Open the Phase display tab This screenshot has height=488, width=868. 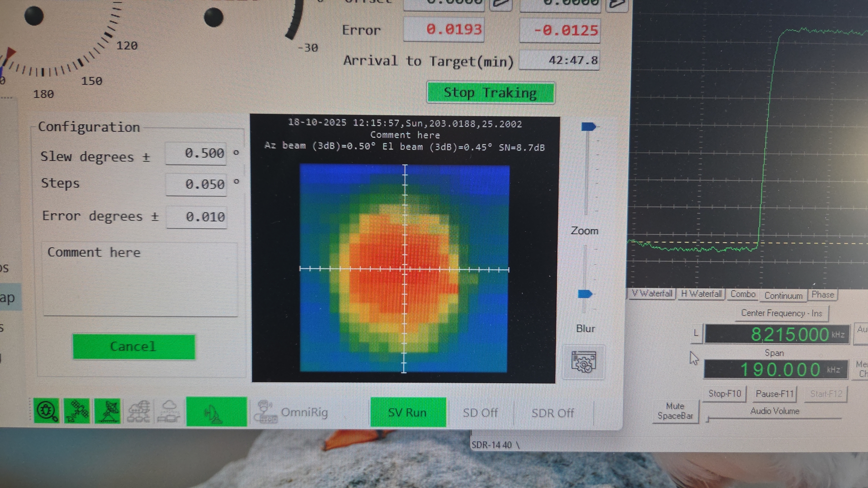[x=823, y=294]
